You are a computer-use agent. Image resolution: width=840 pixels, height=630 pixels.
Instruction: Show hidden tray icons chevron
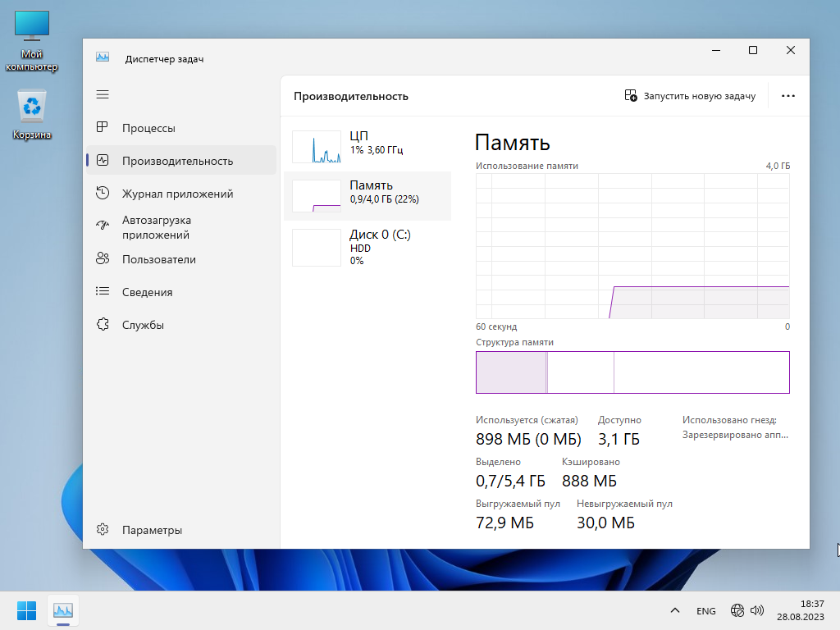click(675, 610)
